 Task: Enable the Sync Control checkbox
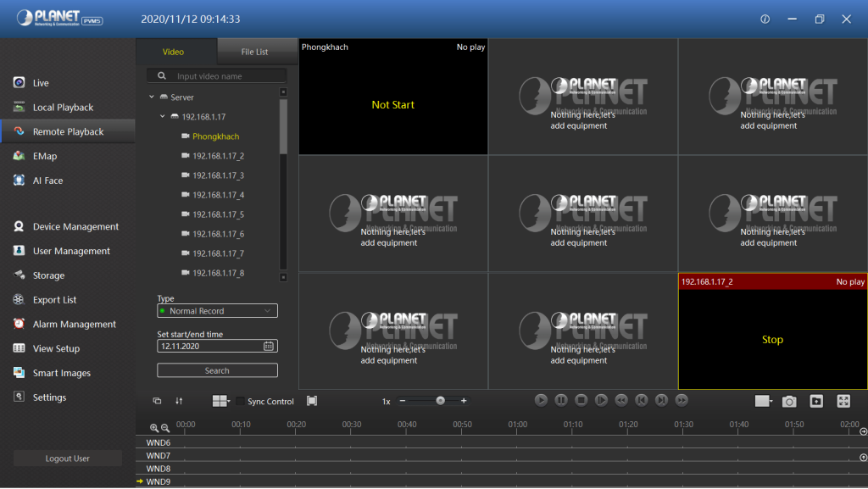[240, 402]
